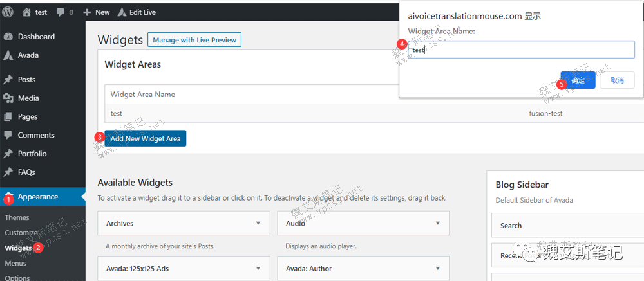Image resolution: width=644 pixels, height=281 pixels.
Task: Click the Avada: Author widget title
Action: click(308, 269)
